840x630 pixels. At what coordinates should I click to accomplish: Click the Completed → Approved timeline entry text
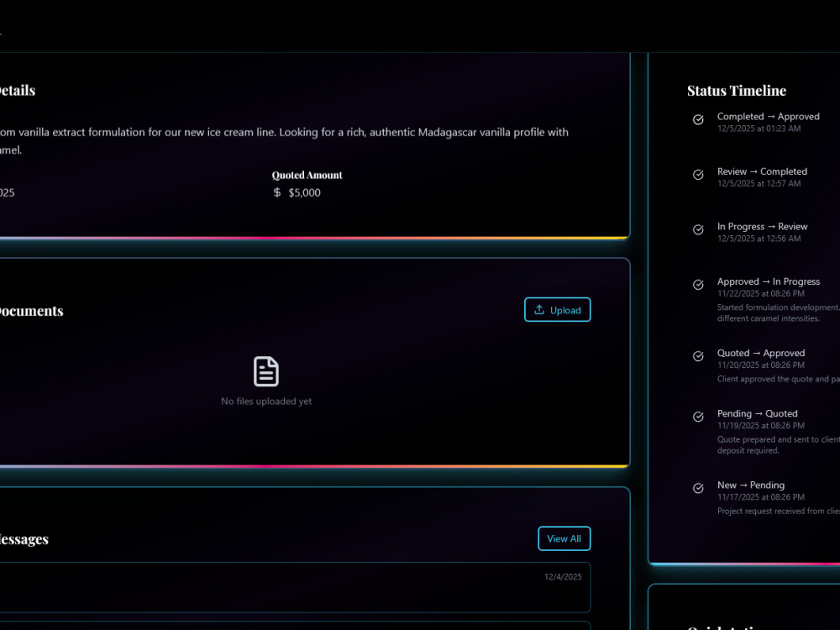[769, 116]
